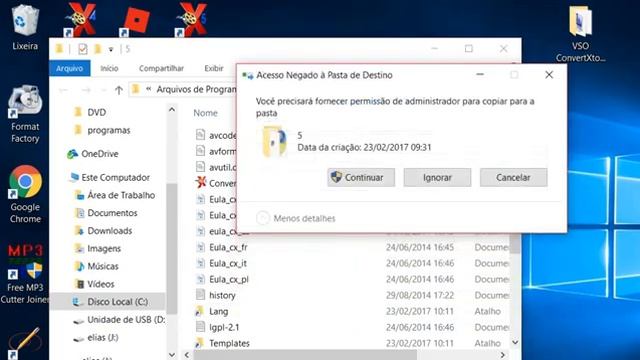This screenshot has height=360, width=640.
Task: Open quick access toolbar customize dropdown
Action: [x=111, y=50]
